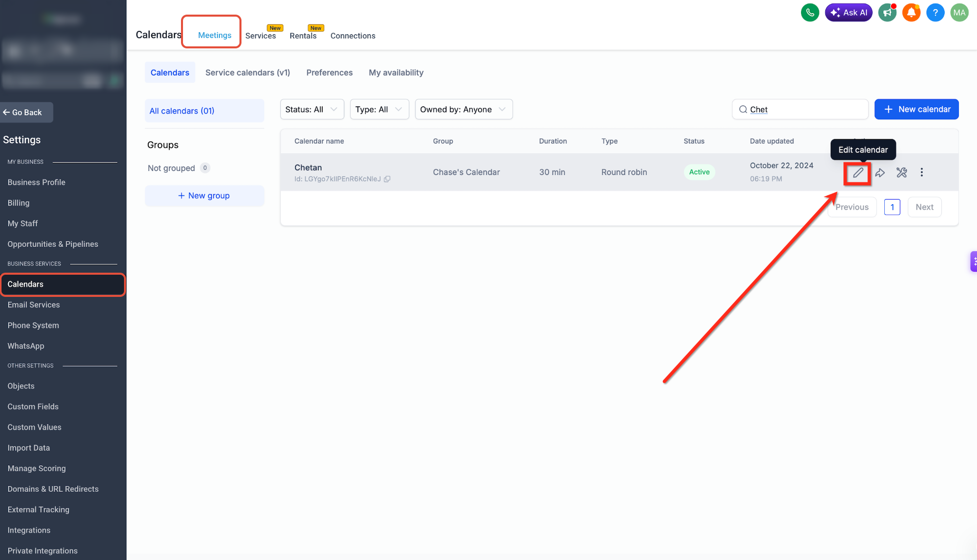Click the Next pagination button
Screen dimensions: 977x560
(925, 207)
